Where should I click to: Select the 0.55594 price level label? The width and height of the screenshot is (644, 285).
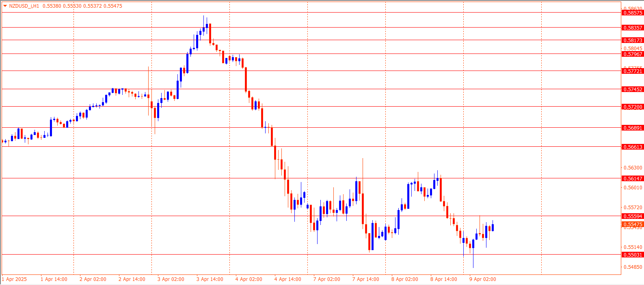(633, 216)
